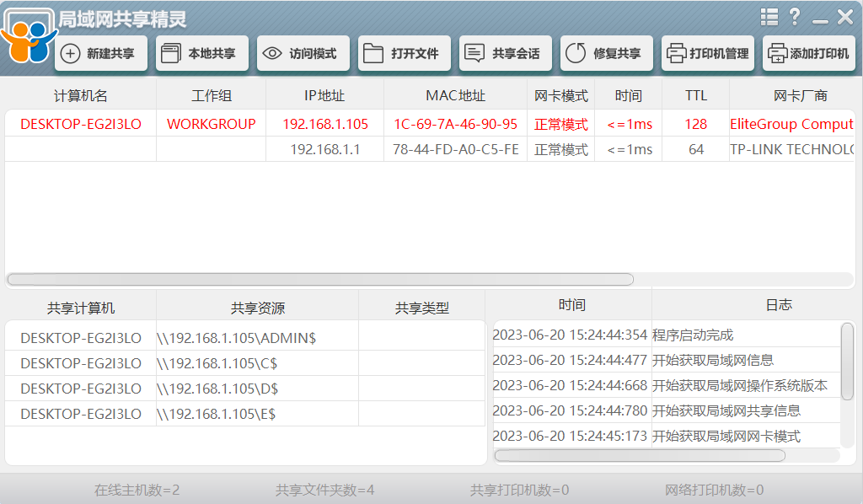Minimize the 局域网共享精灵 window
This screenshot has width=863, height=504.
820,21
